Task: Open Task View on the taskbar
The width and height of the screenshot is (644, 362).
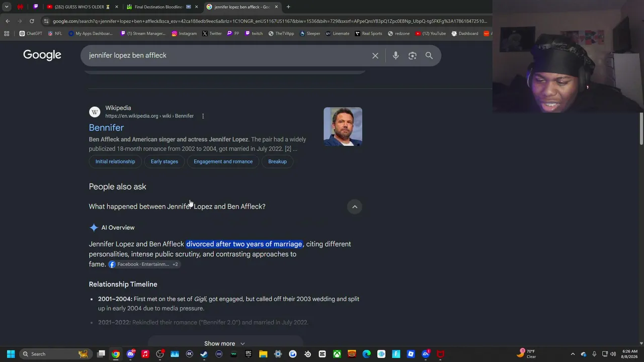Action: [x=101, y=354]
